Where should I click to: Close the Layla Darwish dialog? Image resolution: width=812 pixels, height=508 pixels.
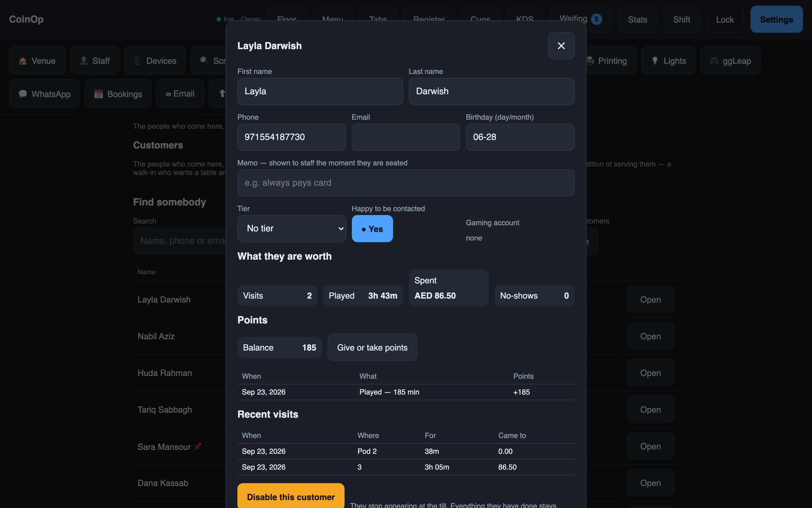[561, 46]
